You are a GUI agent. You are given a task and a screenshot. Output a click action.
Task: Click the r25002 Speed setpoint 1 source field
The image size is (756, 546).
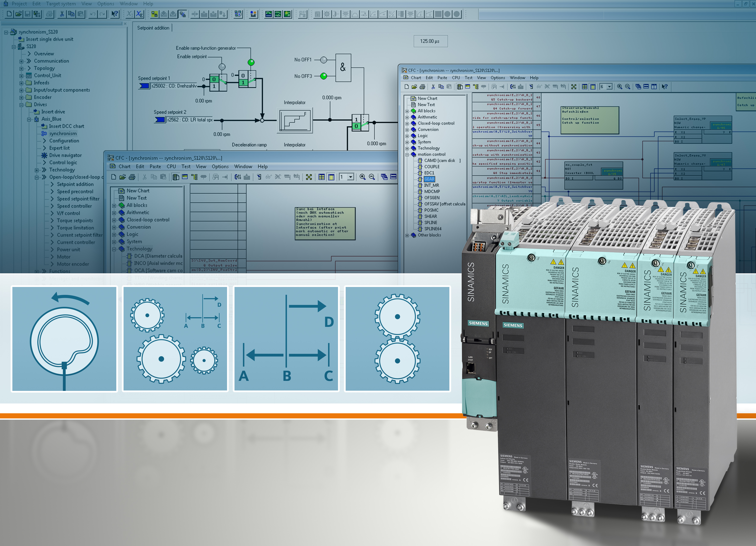tap(174, 86)
